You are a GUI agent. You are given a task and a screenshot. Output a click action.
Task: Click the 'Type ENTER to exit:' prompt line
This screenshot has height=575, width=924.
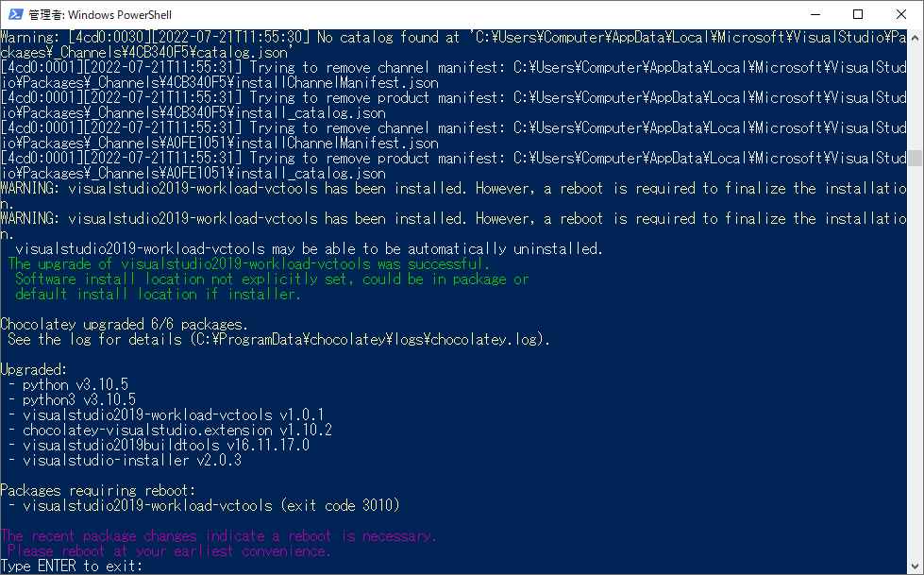[72, 567]
